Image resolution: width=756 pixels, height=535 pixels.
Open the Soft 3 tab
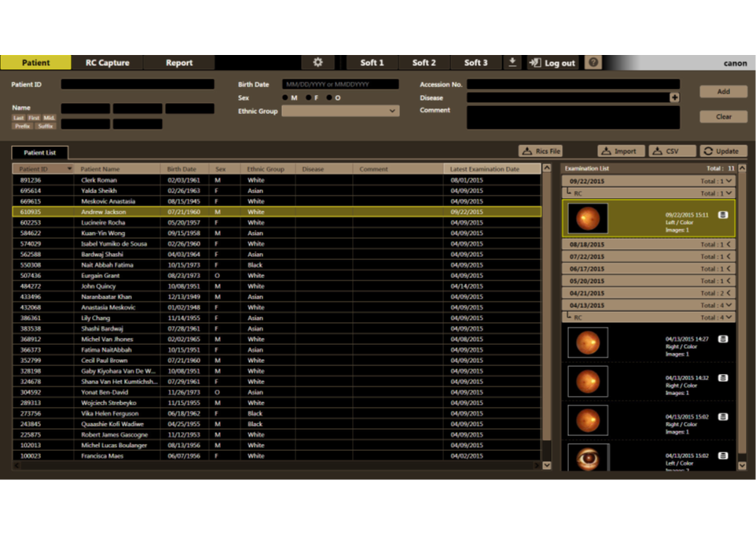tap(476, 63)
